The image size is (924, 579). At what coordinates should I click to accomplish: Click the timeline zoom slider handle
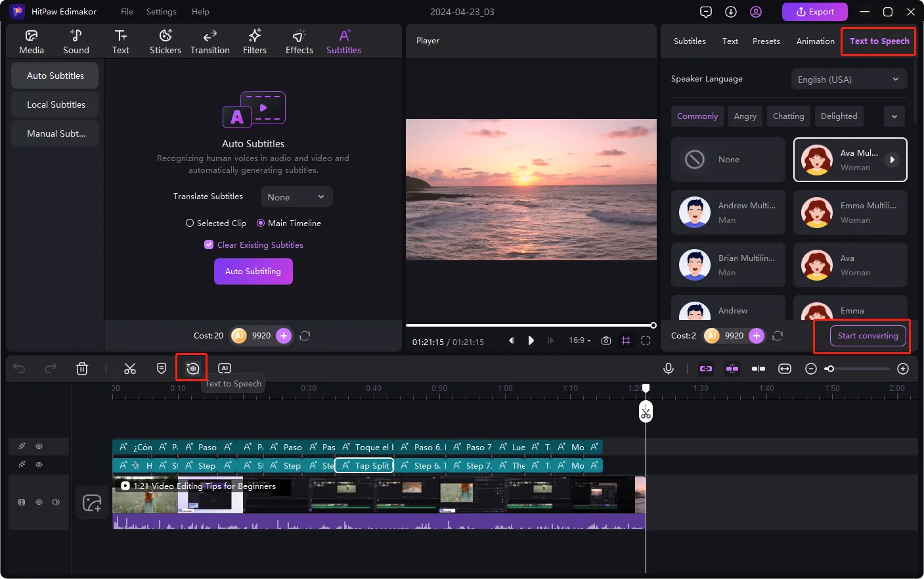click(830, 369)
